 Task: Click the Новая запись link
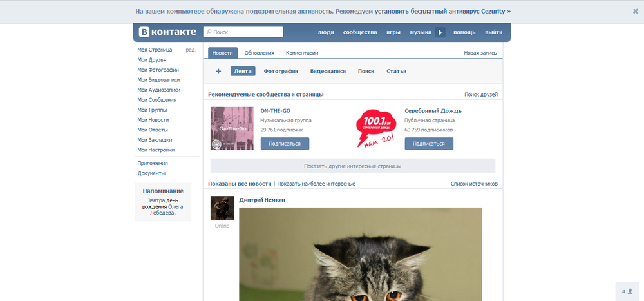pos(480,53)
